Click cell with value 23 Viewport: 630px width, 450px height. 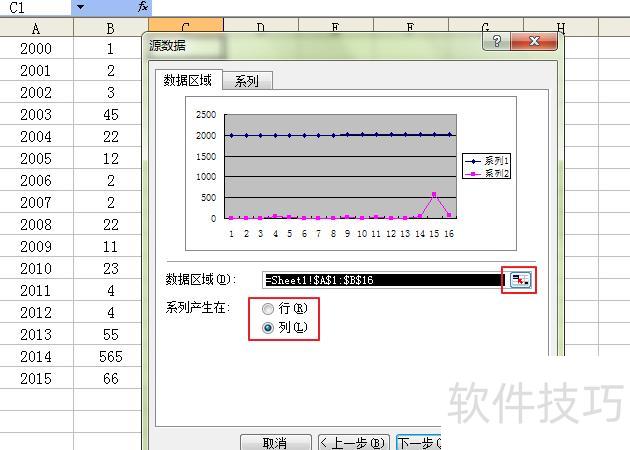(x=110, y=268)
